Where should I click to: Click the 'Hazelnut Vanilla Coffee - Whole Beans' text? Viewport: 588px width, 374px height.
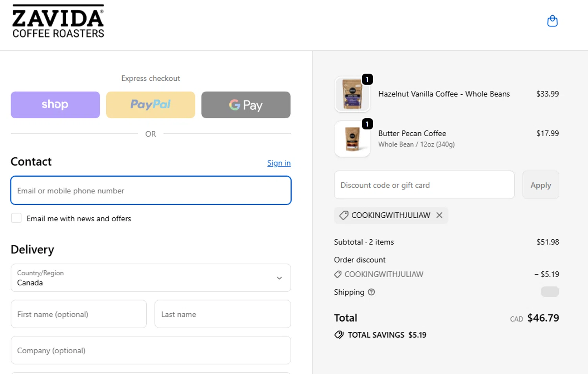pyautogui.click(x=444, y=94)
